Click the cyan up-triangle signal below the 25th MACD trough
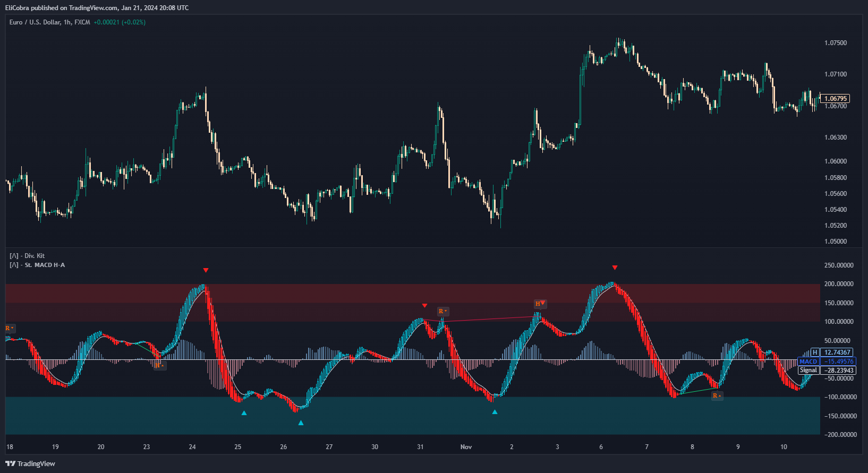868x473 pixels. coord(244,412)
